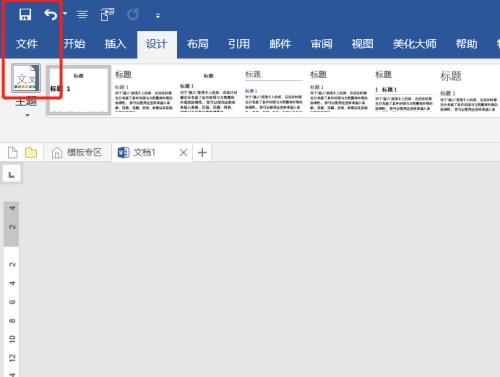Add a new tab with plus button
The height and width of the screenshot is (377, 500).
(202, 153)
